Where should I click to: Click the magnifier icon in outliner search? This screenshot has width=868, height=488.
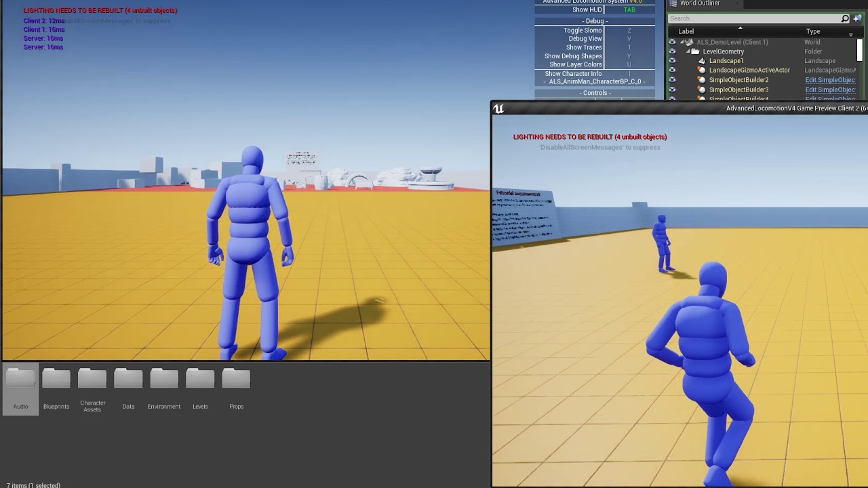coord(845,18)
